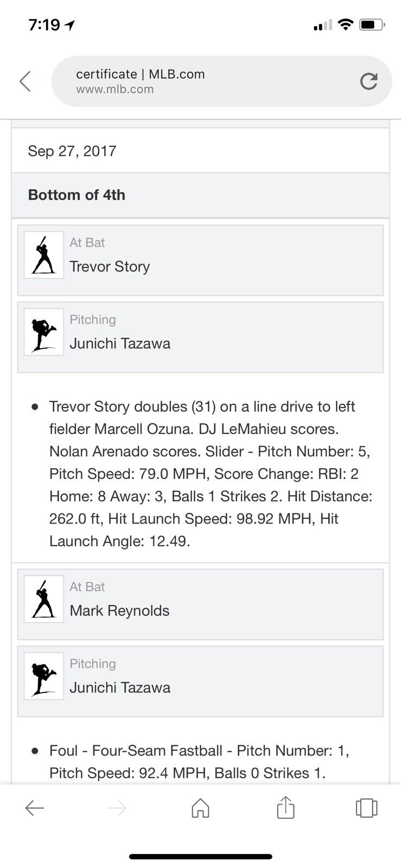
Task: Show open tabs with tabs icon
Action: click(x=366, y=808)
